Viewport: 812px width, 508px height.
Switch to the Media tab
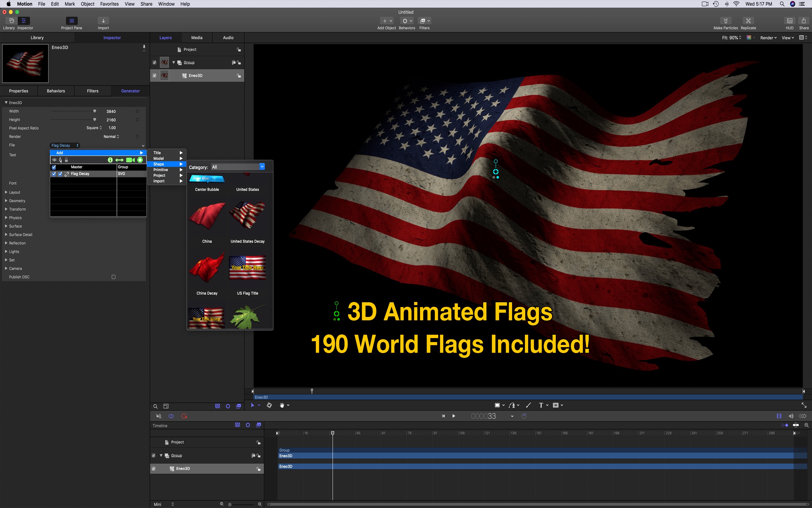[197, 38]
